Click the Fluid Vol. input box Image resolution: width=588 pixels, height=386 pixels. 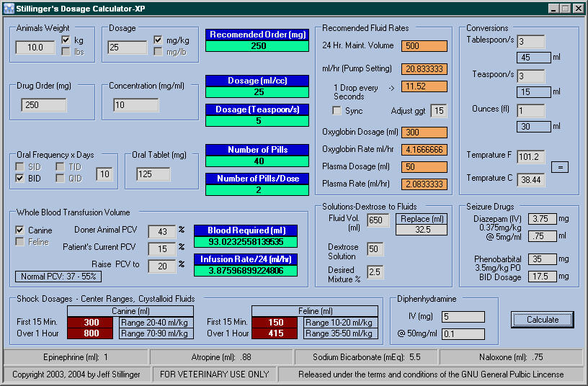pyautogui.click(x=378, y=220)
